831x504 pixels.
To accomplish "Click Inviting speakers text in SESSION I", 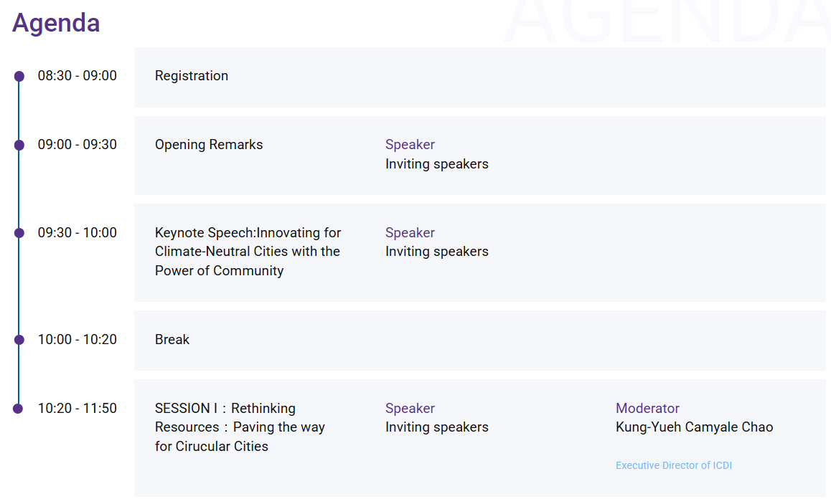I will [437, 427].
